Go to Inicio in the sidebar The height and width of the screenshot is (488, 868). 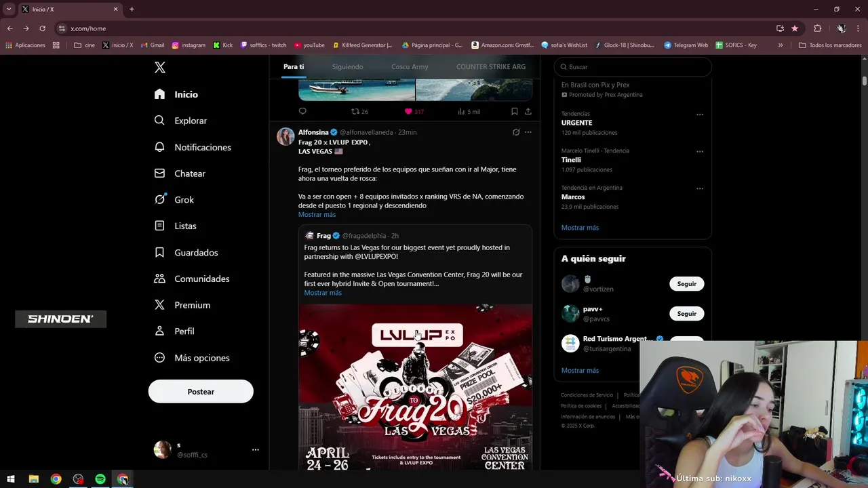tap(176, 94)
